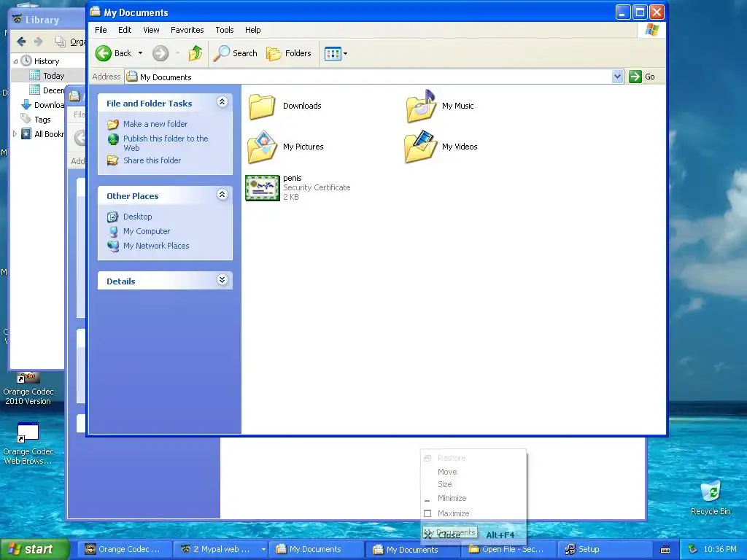Open the Favorites menu
Image resolution: width=747 pixels, height=560 pixels.
point(187,30)
